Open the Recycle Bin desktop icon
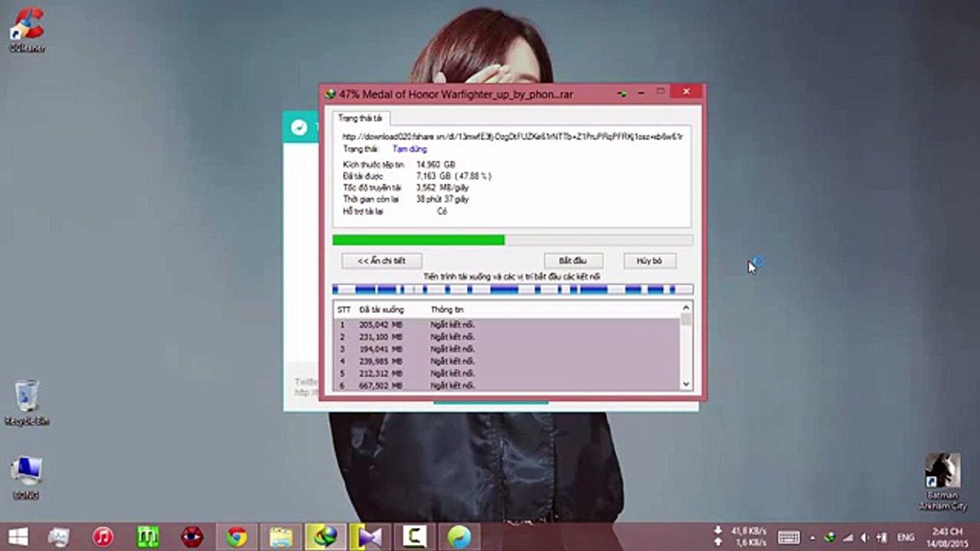 coord(27,403)
